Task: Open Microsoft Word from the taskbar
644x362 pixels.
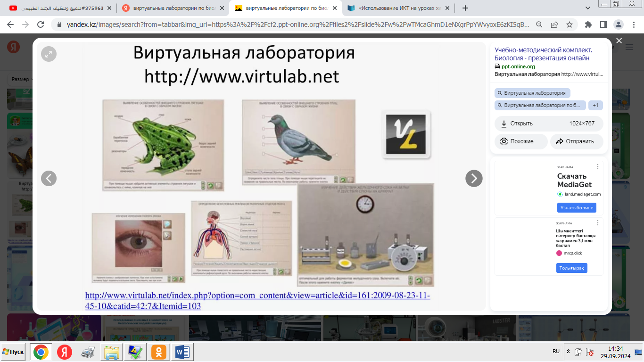Action: tap(182, 352)
